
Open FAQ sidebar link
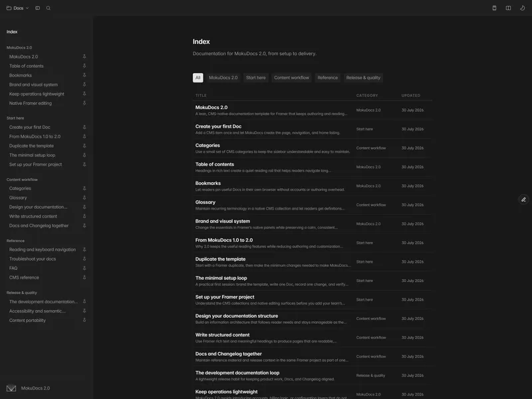pyautogui.click(x=13, y=269)
